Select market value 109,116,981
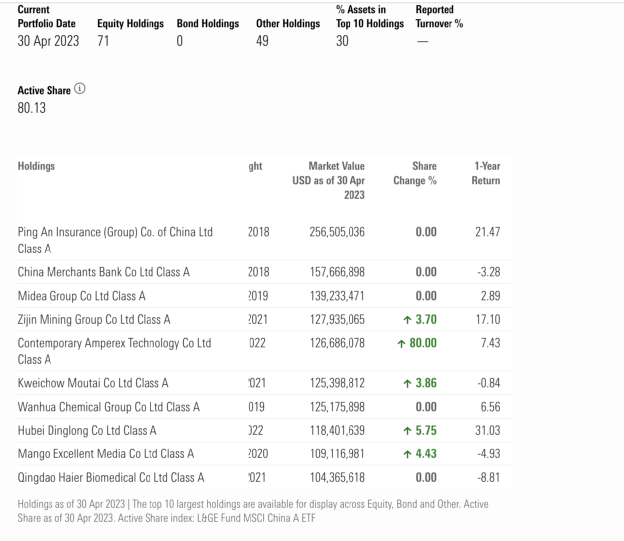Image resolution: width=624 pixels, height=541 pixels. pos(337,453)
